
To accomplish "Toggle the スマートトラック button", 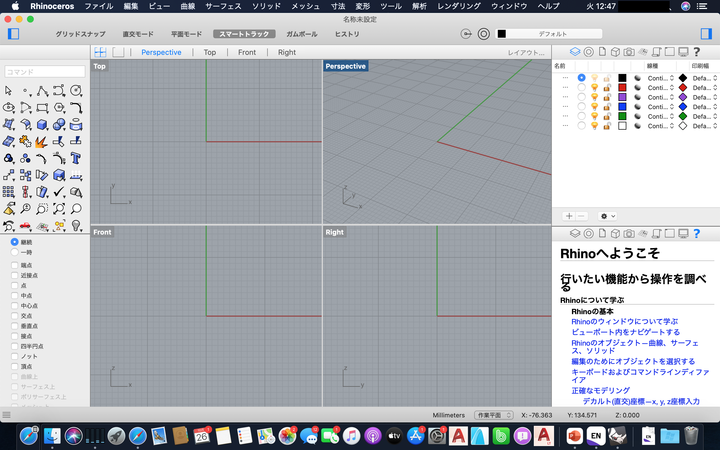I will (x=244, y=34).
